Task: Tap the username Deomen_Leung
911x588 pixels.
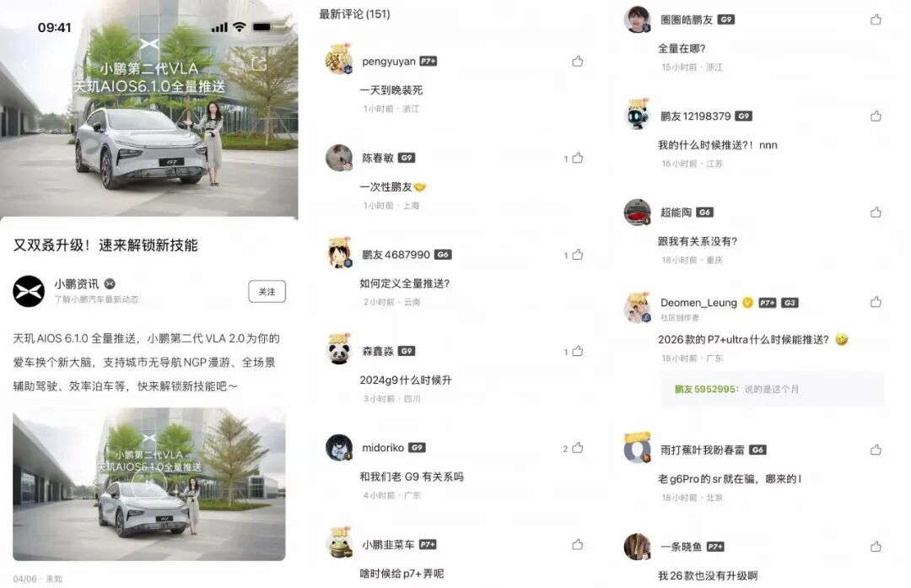Action: [x=698, y=302]
